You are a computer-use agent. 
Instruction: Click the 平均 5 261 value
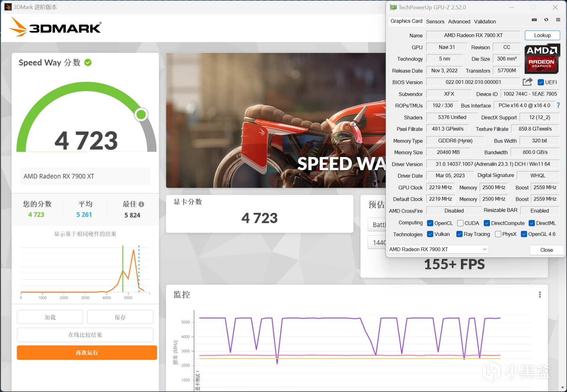tap(84, 215)
